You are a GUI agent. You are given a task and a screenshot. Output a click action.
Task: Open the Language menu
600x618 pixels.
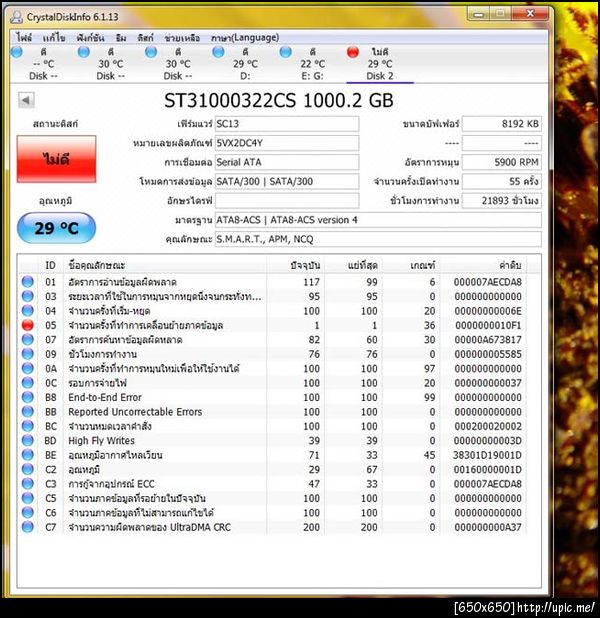(245, 37)
